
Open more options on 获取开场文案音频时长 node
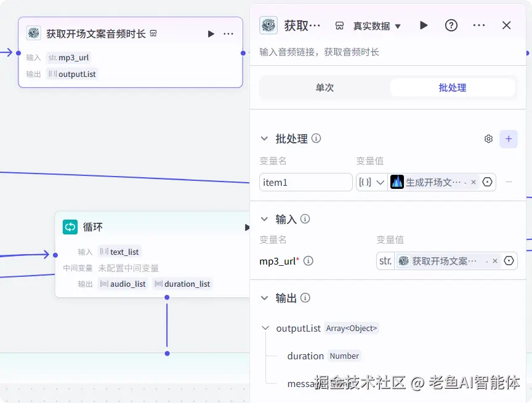(x=228, y=34)
